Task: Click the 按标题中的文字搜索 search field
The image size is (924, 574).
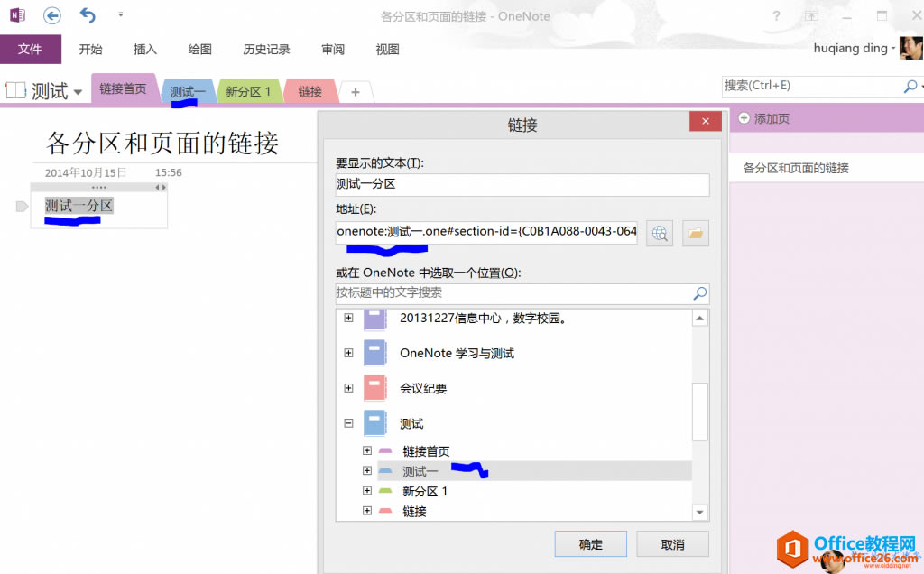Action: click(x=513, y=293)
